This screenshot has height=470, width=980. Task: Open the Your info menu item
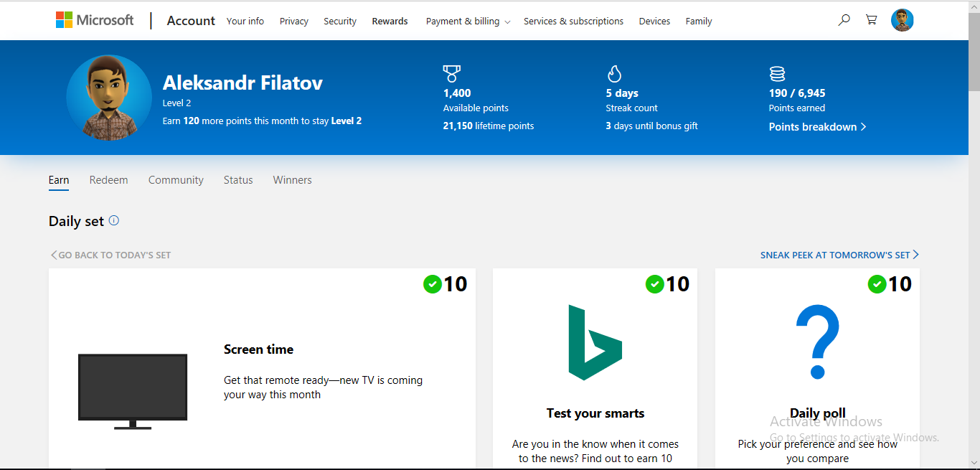(245, 22)
